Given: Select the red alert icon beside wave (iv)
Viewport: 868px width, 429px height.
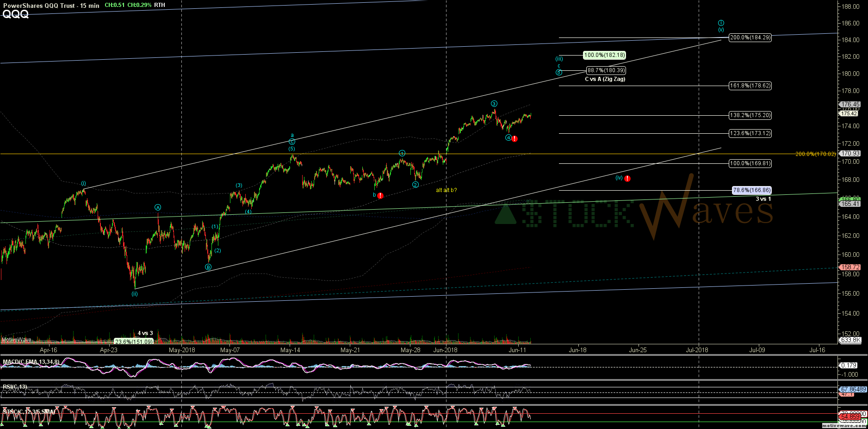Looking at the screenshot, I should pyautogui.click(x=627, y=179).
